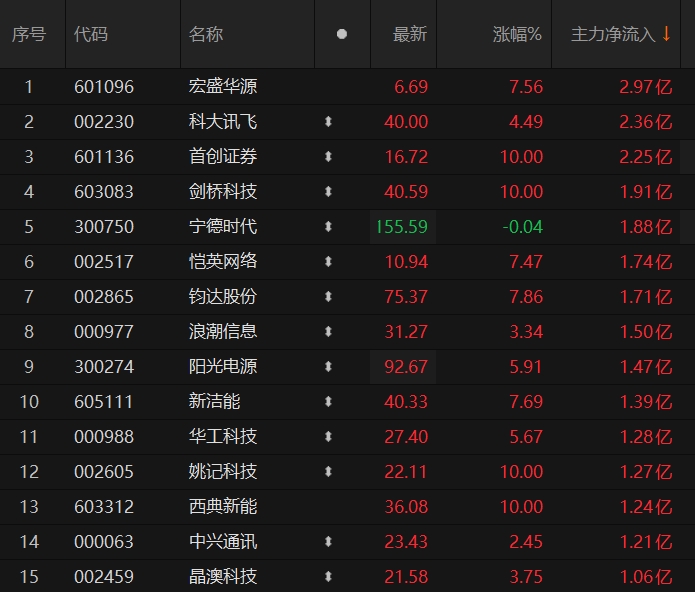
Task: Click the marker icon in the 姚记科技 row
Action: point(328,472)
